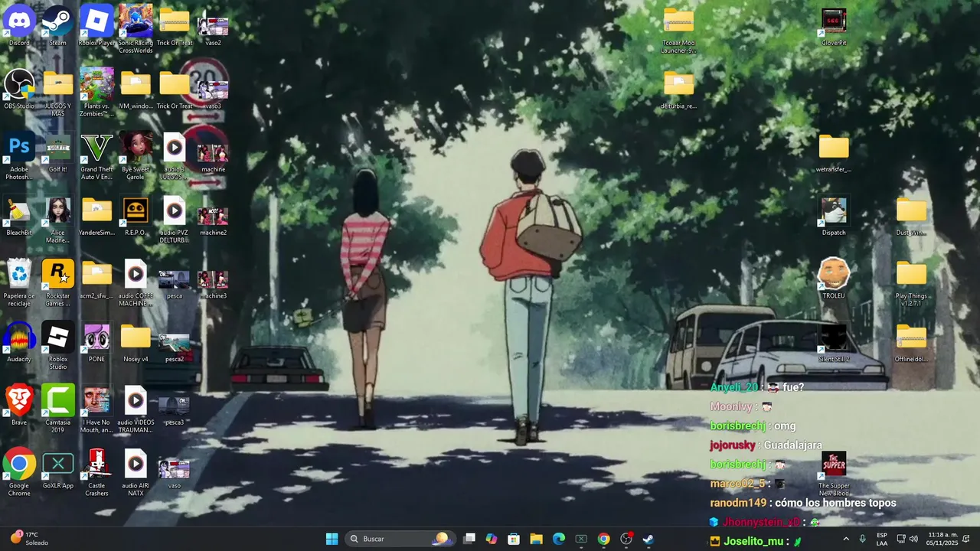Open Grand Theft Auto V shortcut
The image size is (980, 551).
click(x=96, y=155)
